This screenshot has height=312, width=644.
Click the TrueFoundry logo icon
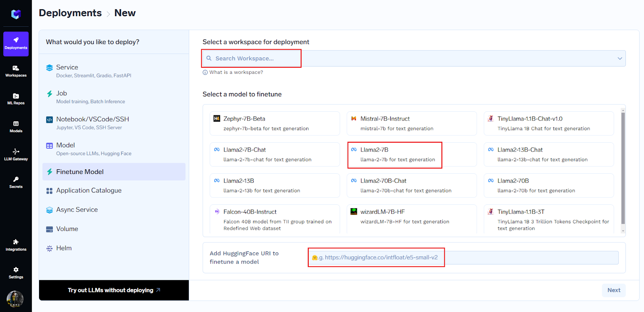point(16,15)
